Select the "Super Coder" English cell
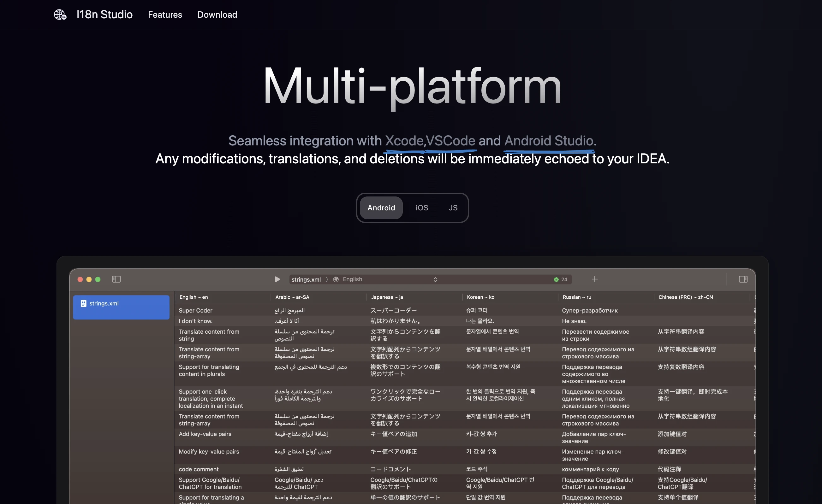The image size is (822, 504). (x=195, y=310)
